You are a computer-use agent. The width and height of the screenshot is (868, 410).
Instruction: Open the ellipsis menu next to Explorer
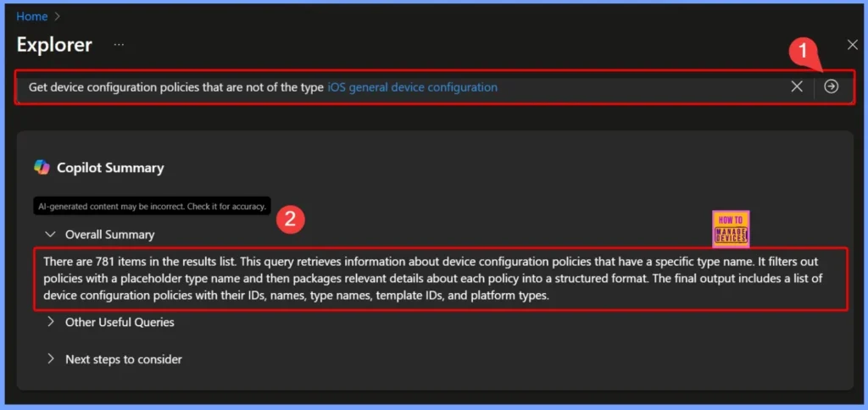click(119, 45)
